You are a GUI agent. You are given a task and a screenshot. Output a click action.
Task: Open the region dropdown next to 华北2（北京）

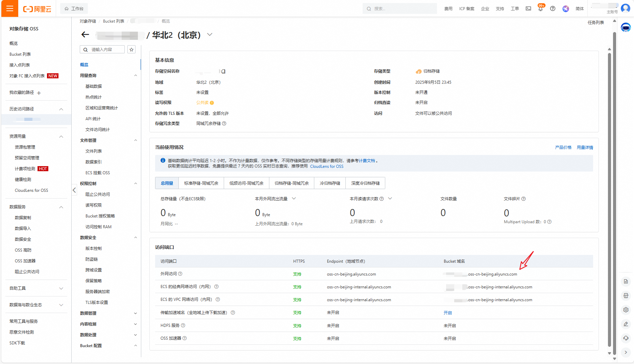click(x=210, y=34)
